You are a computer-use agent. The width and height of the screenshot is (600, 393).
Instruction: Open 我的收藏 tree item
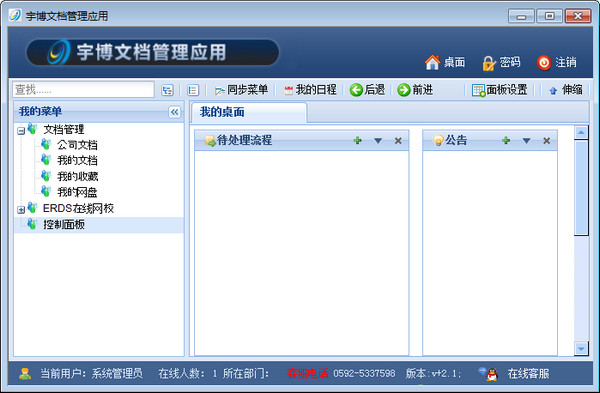pos(78,176)
